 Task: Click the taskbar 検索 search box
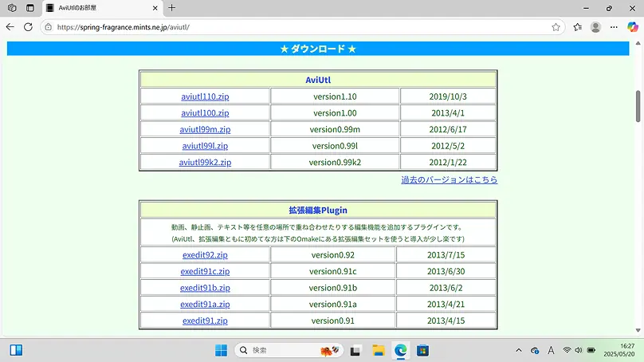click(289, 351)
